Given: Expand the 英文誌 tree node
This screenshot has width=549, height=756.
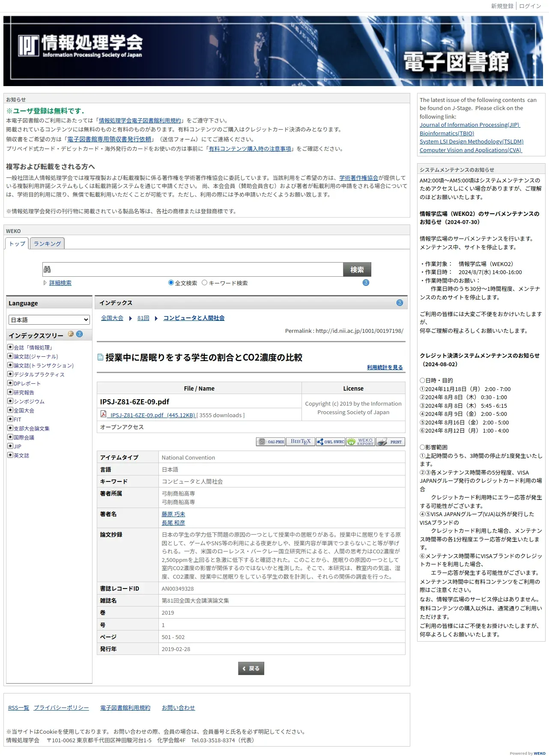Looking at the screenshot, I should (10, 455).
